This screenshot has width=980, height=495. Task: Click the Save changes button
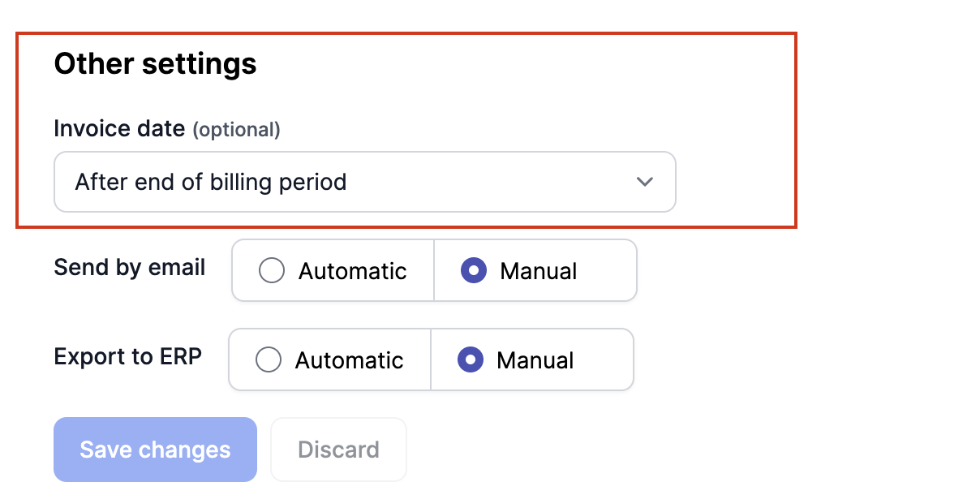pyautogui.click(x=155, y=450)
